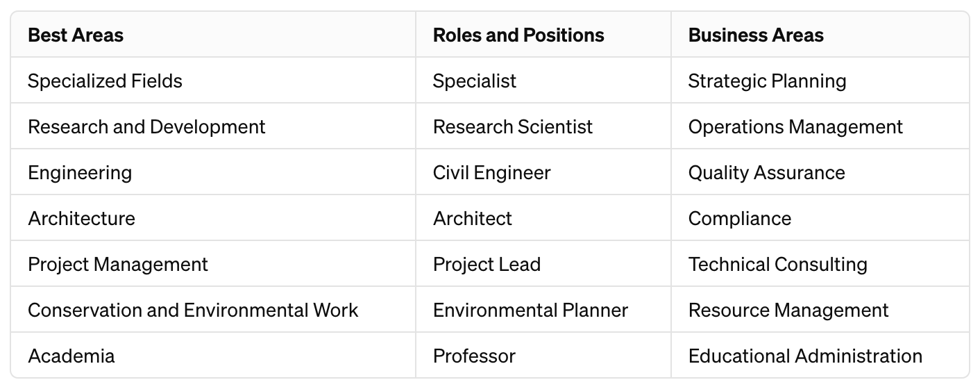Click the Research and Development cell
Screen dimensions: 980x389
[146, 127]
